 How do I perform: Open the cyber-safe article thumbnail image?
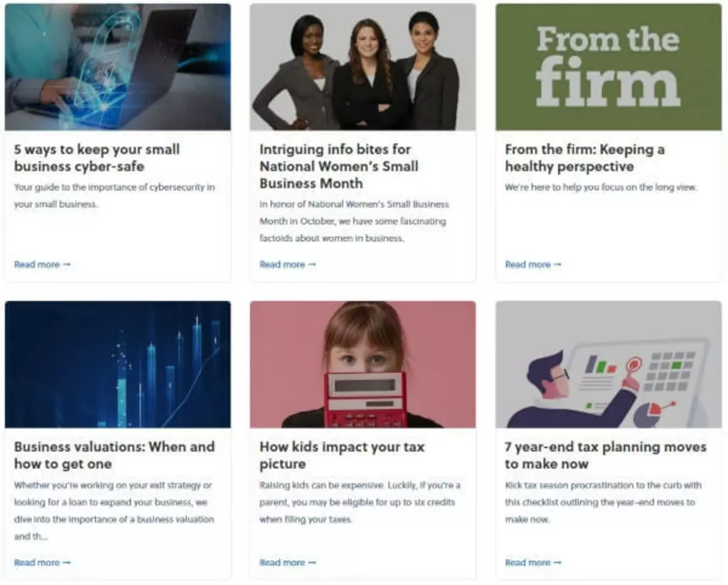point(117,67)
